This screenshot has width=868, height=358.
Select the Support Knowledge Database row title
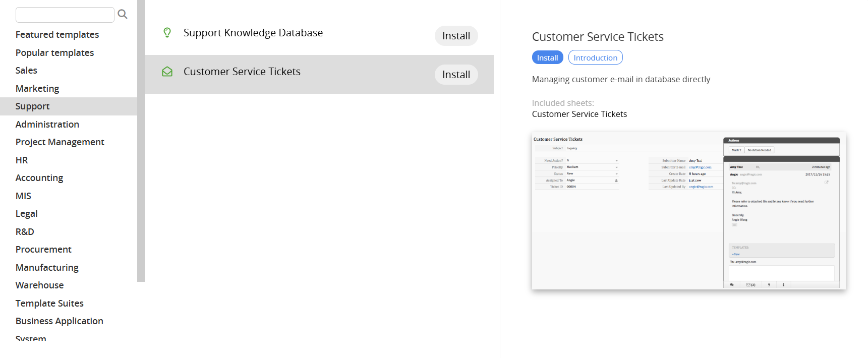(253, 33)
